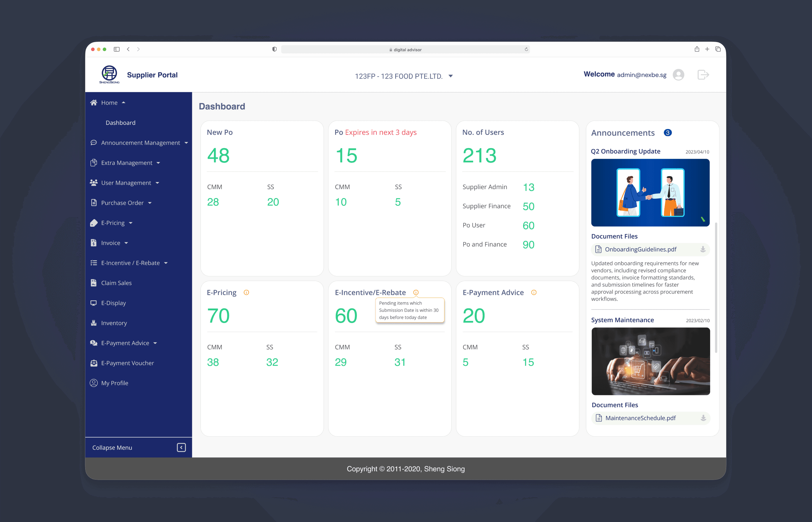Click Po and Finance count 90
Screen dimensions: 812x522
pyautogui.click(x=528, y=245)
